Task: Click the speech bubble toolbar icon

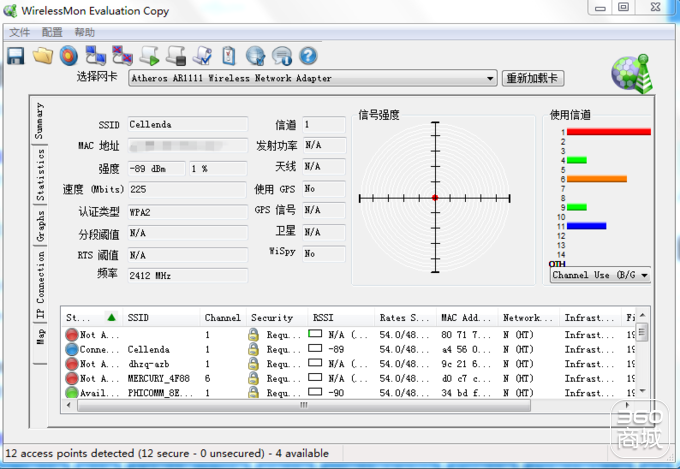Action: 282,56
